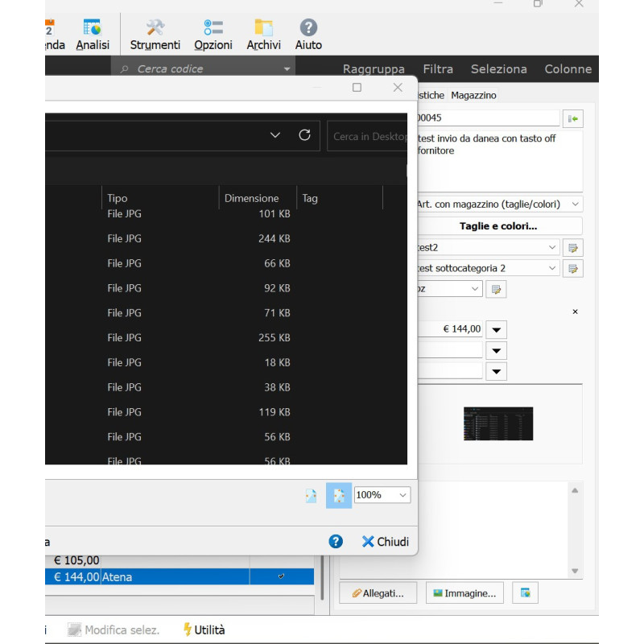Select the actual-size page icon left of highlighted
The width and height of the screenshot is (644, 644).
(311, 496)
